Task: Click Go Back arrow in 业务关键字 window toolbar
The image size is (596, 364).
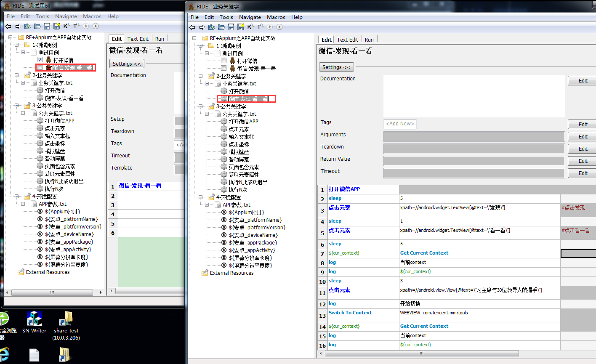Action: pos(192,27)
